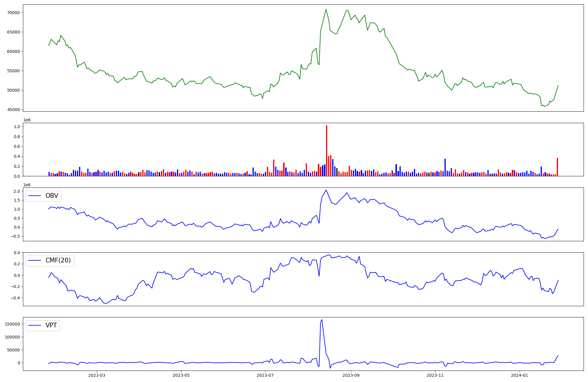Click the VPT spike peak
The image size is (588, 382).
click(322, 320)
